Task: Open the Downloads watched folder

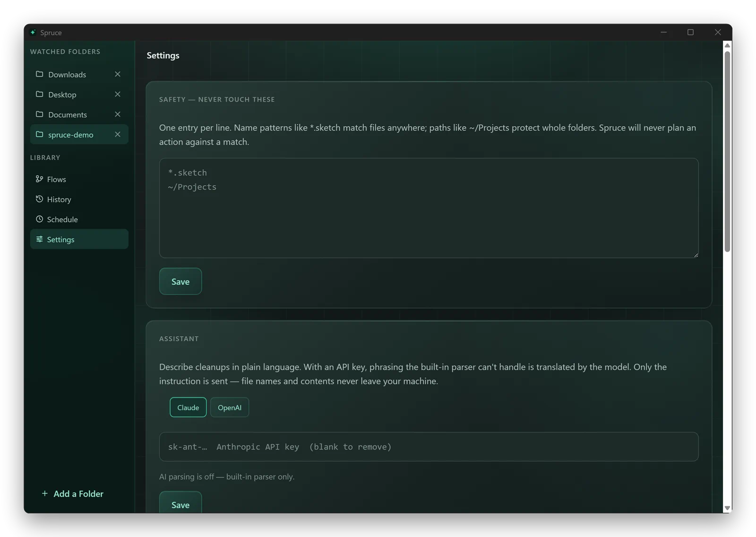Action: pyautogui.click(x=79, y=74)
